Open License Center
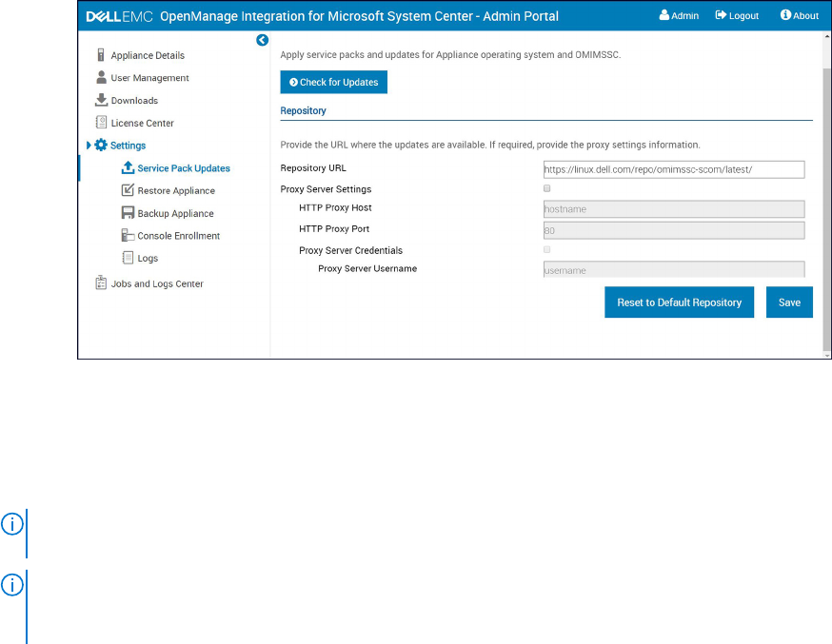The height and width of the screenshot is (644, 832). [x=142, y=123]
